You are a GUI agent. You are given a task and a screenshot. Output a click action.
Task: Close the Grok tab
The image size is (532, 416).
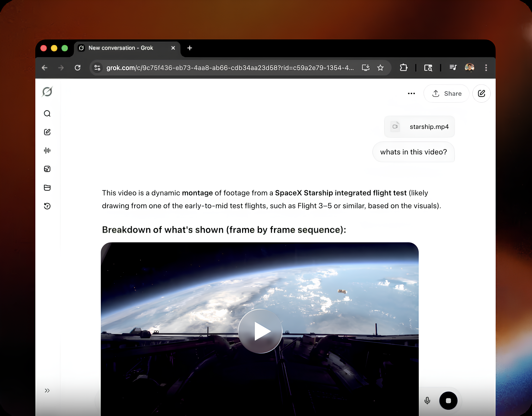(173, 48)
